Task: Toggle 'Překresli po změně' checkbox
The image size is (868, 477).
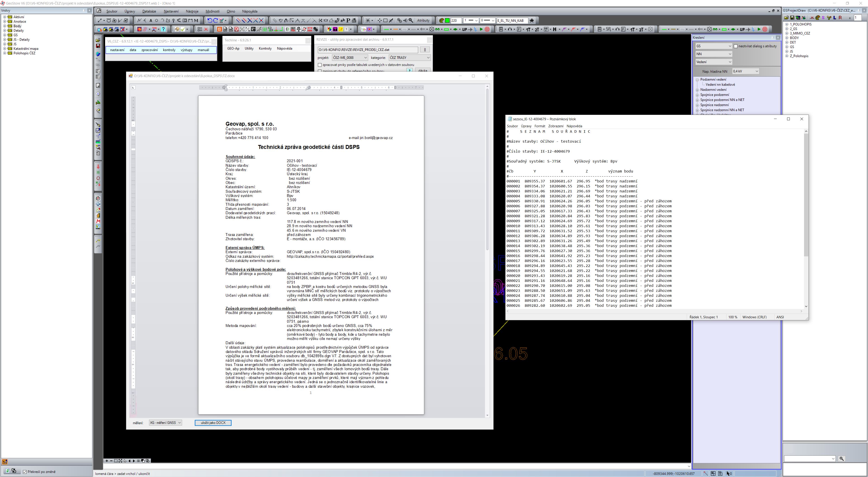Action: [25, 472]
